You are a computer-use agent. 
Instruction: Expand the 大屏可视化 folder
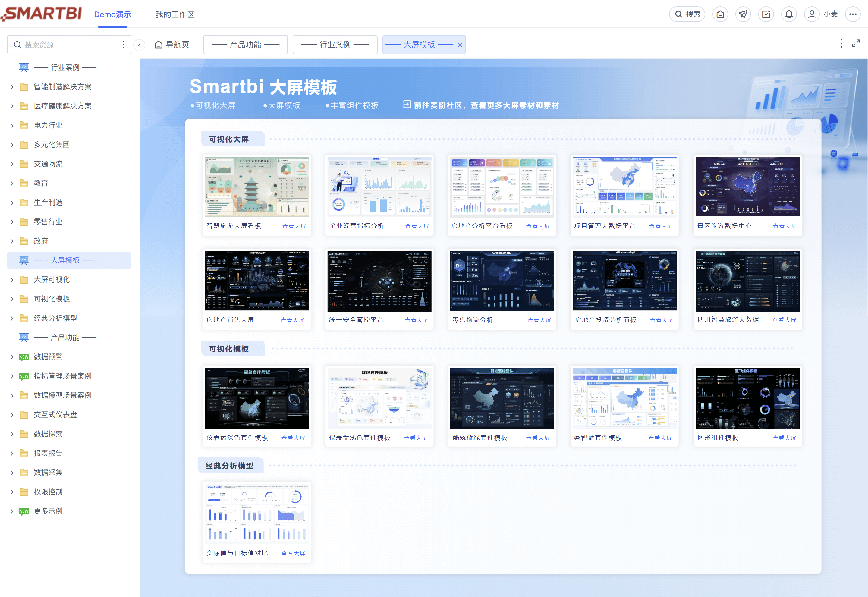12,280
